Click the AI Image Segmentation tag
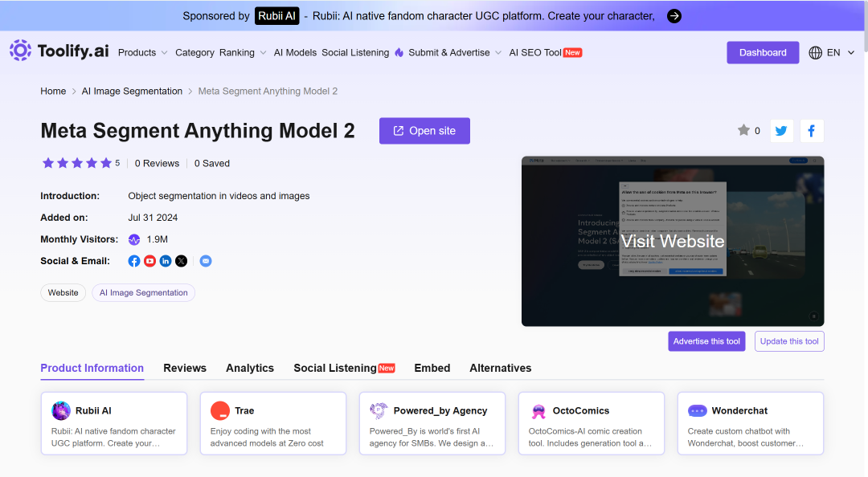 click(143, 293)
